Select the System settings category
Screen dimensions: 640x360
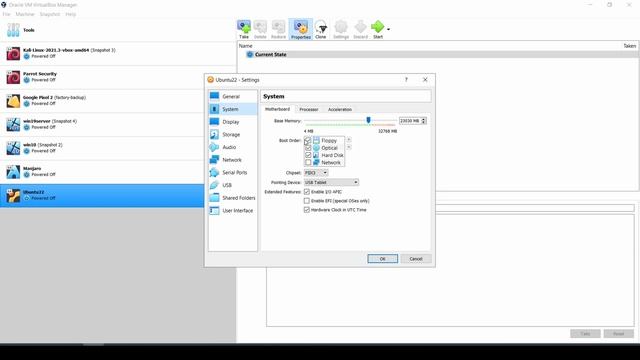(233, 109)
